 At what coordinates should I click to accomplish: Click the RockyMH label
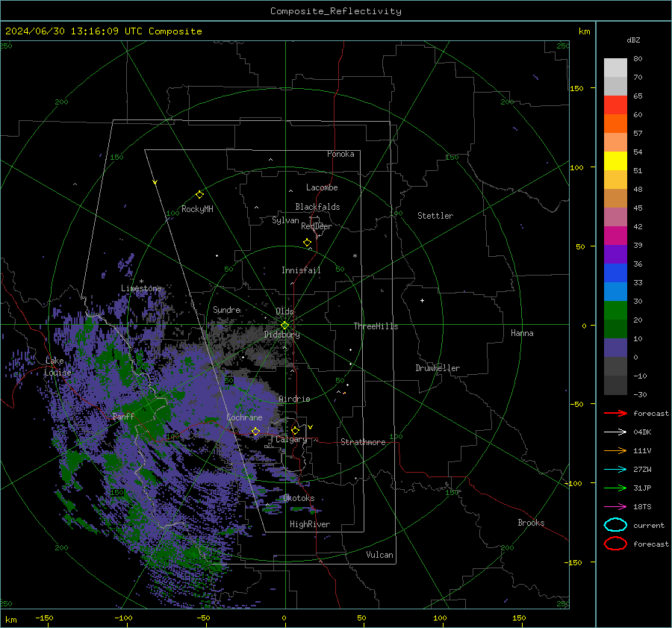(x=197, y=209)
